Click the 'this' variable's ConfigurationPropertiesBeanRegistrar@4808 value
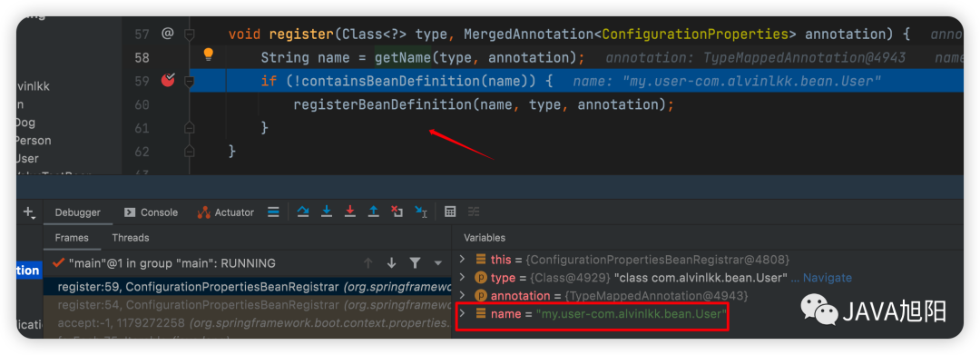 point(659,259)
